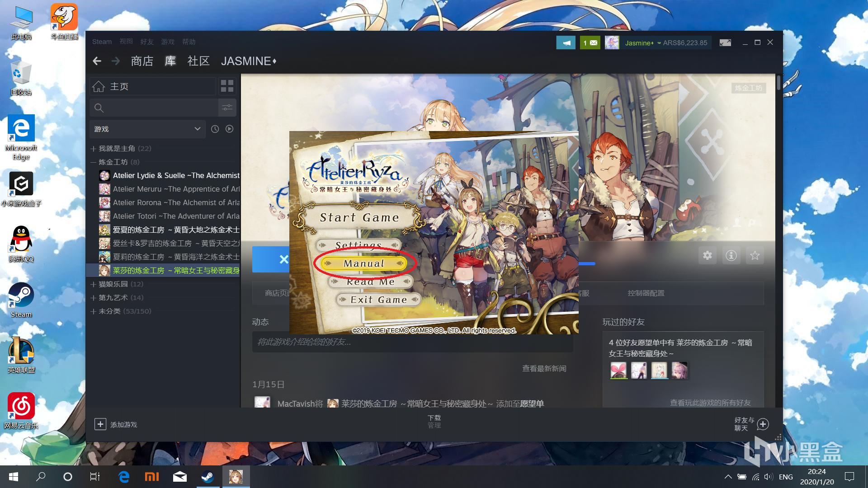Click Settings in the Ryza launcher

pos(358,245)
